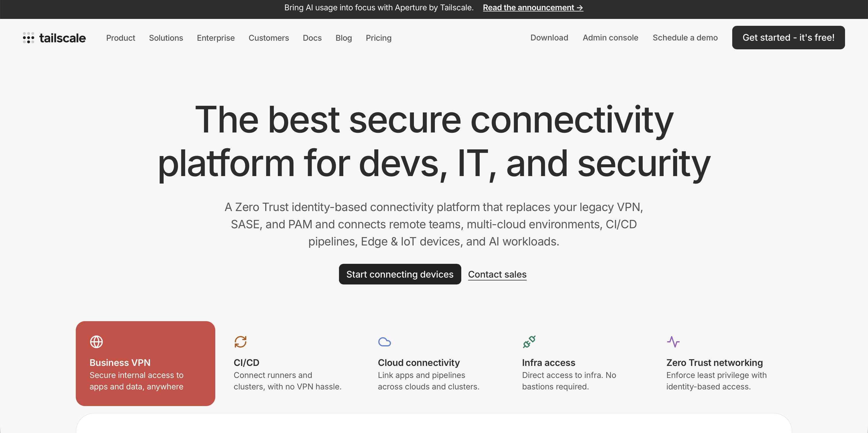Open the Admin console link
868x433 pixels.
point(610,37)
